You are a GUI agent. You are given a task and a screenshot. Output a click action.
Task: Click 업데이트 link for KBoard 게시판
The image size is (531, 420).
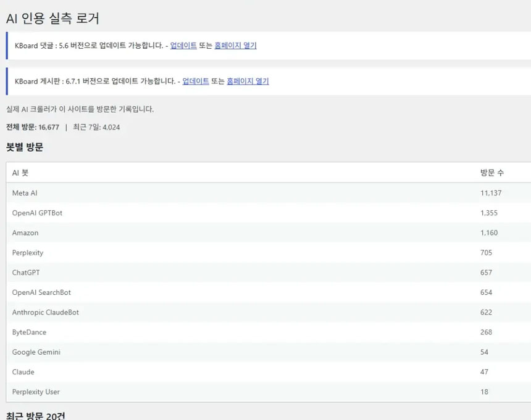click(x=196, y=81)
